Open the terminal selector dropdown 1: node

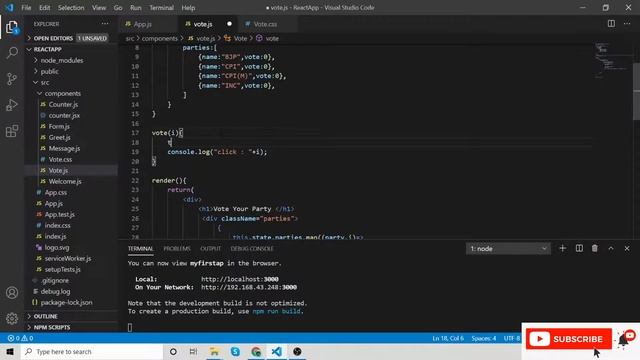(x=508, y=248)
